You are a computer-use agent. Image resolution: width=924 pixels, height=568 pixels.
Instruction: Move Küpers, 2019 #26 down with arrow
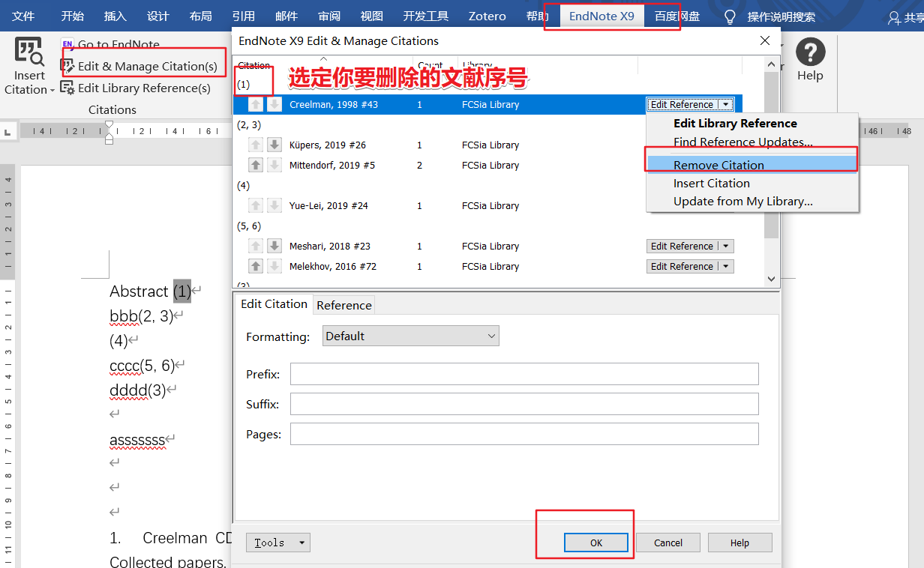click(x=274, y=145)
